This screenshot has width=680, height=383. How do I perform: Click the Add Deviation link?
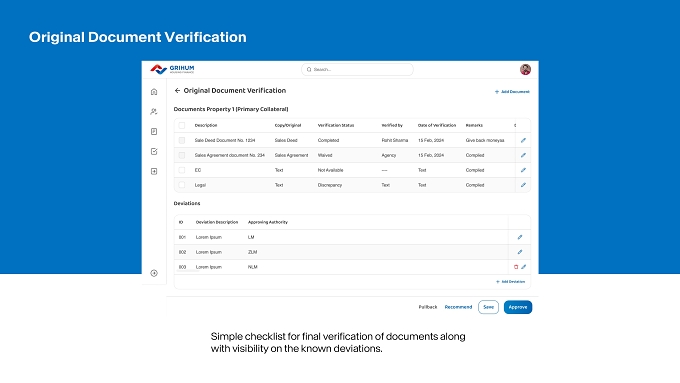click(510, 282)
